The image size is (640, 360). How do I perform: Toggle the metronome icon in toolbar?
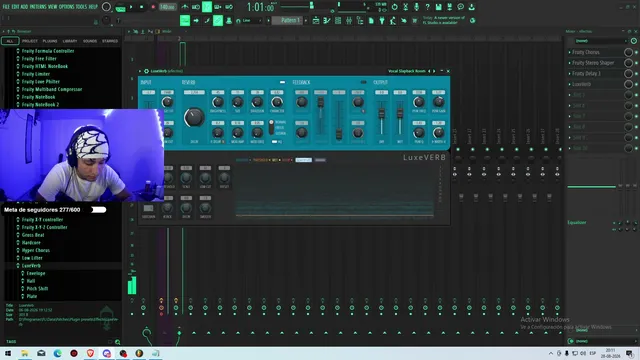[185, 7]
